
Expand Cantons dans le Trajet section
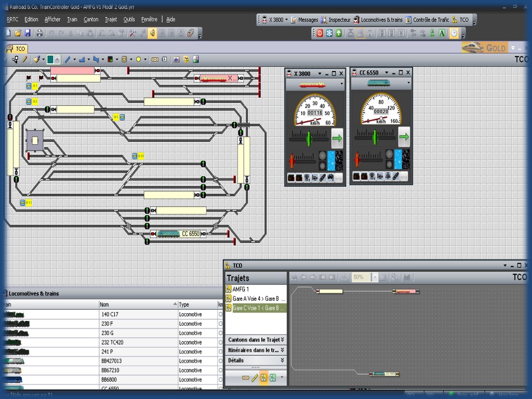click(x=256, y=340)
